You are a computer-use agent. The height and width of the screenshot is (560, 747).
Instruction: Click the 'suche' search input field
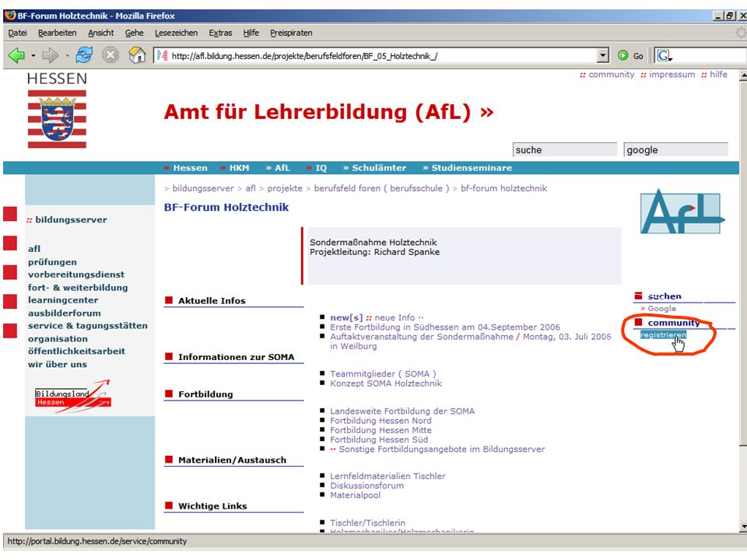(565, 149)
